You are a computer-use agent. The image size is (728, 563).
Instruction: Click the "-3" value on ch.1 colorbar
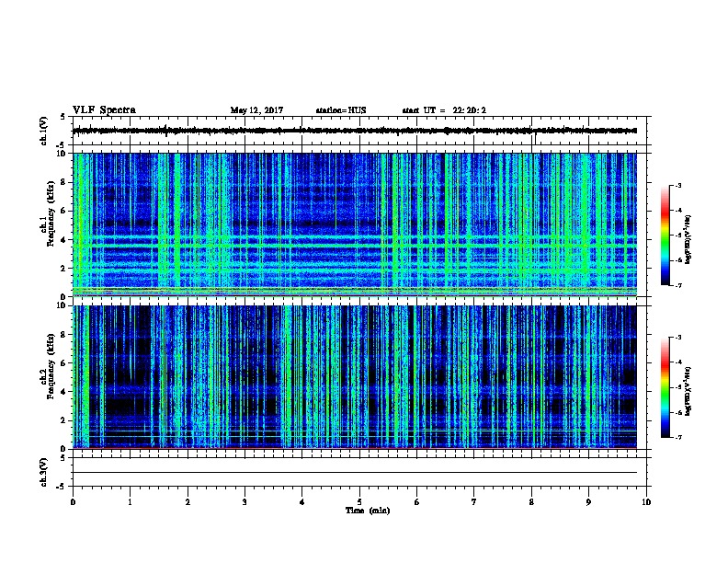677,185
